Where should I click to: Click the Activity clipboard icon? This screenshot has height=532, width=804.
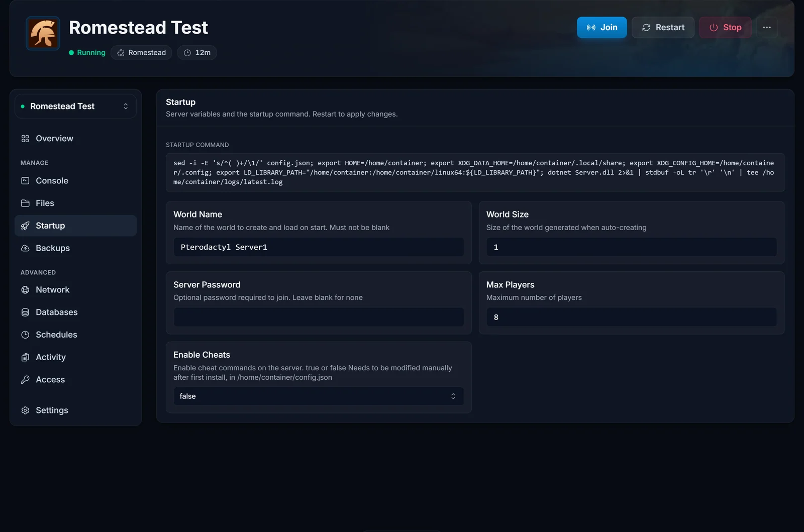(x=25, y=357)
